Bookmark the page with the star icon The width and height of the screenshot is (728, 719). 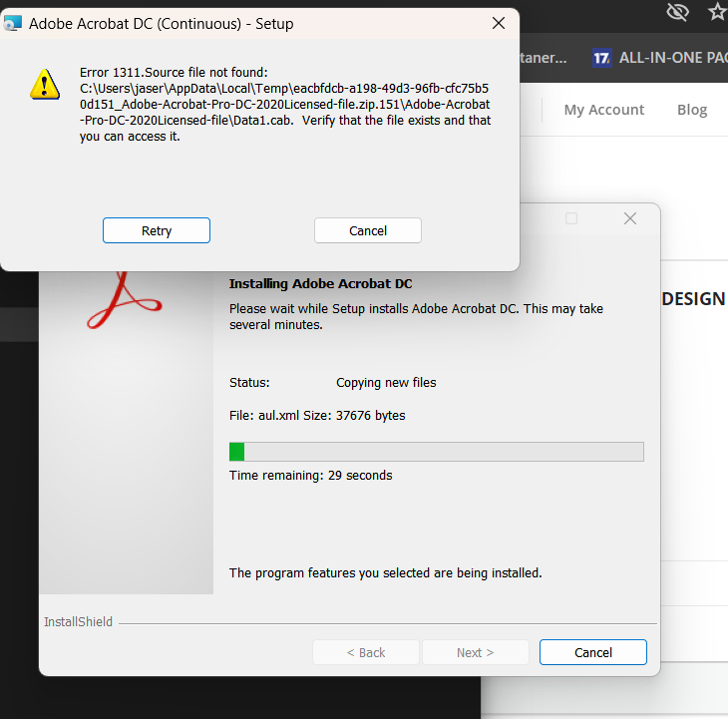pos(716,12)
